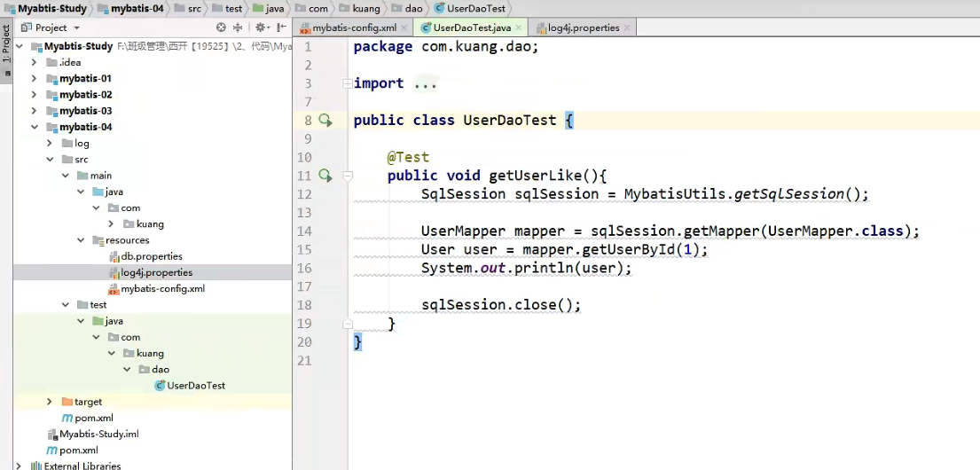980x470 pixels.
Task: Click the collapse-all icon in the Project panel
Action: [238, 27]
